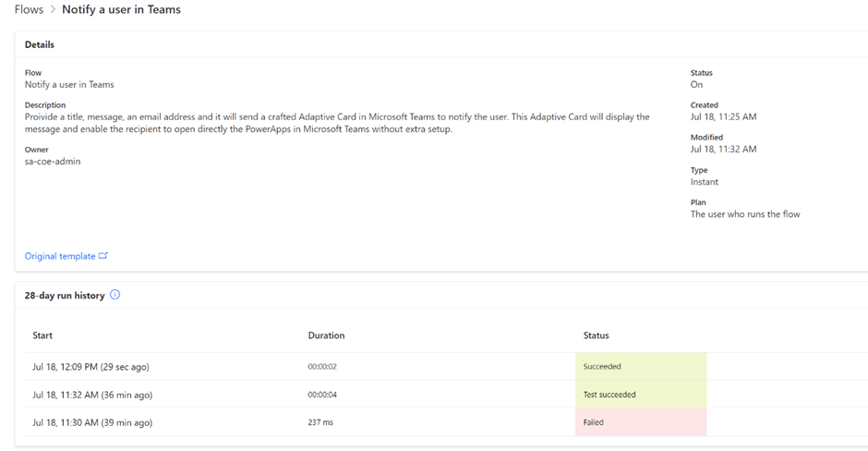The image size is (868, 451).
Task: Click the 237 ms duration value
Action: (x=319, y=422)
